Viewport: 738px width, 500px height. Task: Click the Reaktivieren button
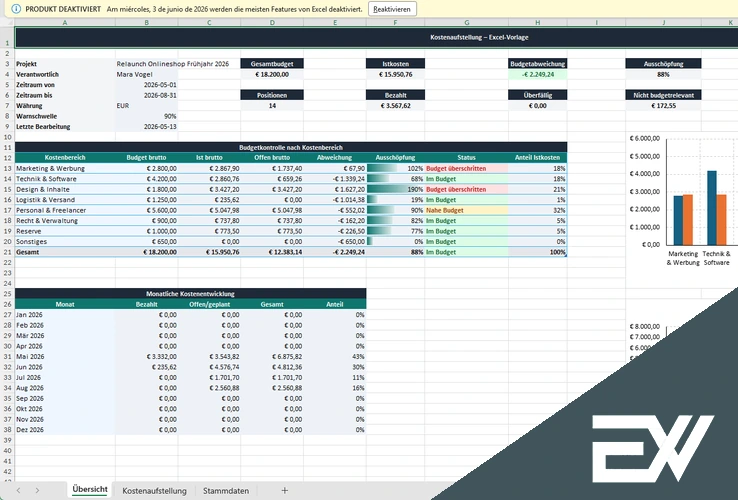(392, 9)
